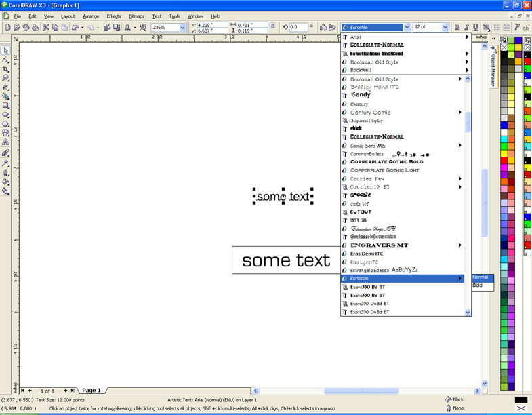The width and height of the screenshot is (532, 415).
Task: Switch to the Page 1 tab
Action: [91, 390]
